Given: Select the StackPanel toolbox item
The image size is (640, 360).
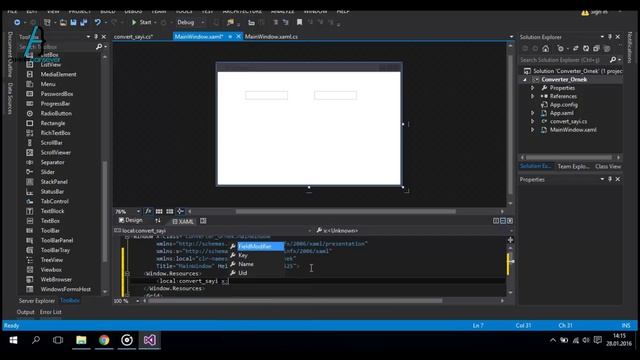Looking at the screenshot, I should (x=54, y=182).
